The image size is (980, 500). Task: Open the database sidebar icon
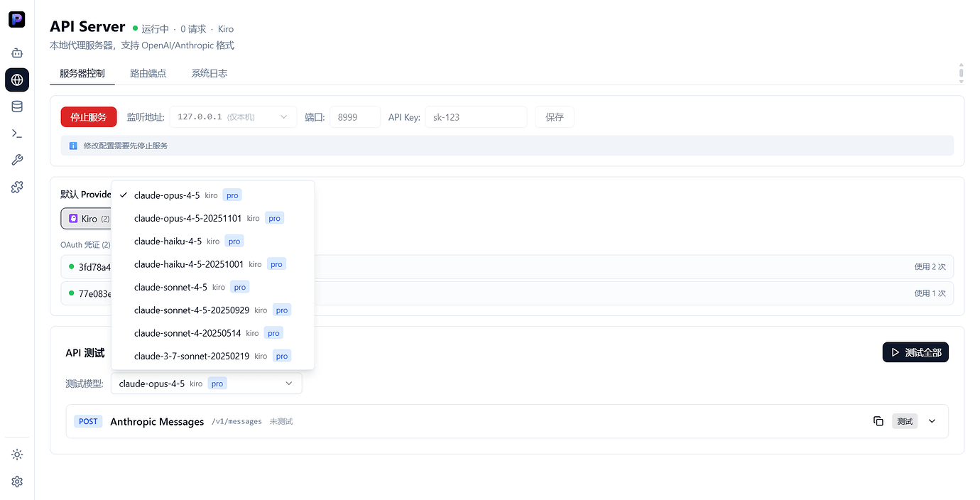(17, 107)
